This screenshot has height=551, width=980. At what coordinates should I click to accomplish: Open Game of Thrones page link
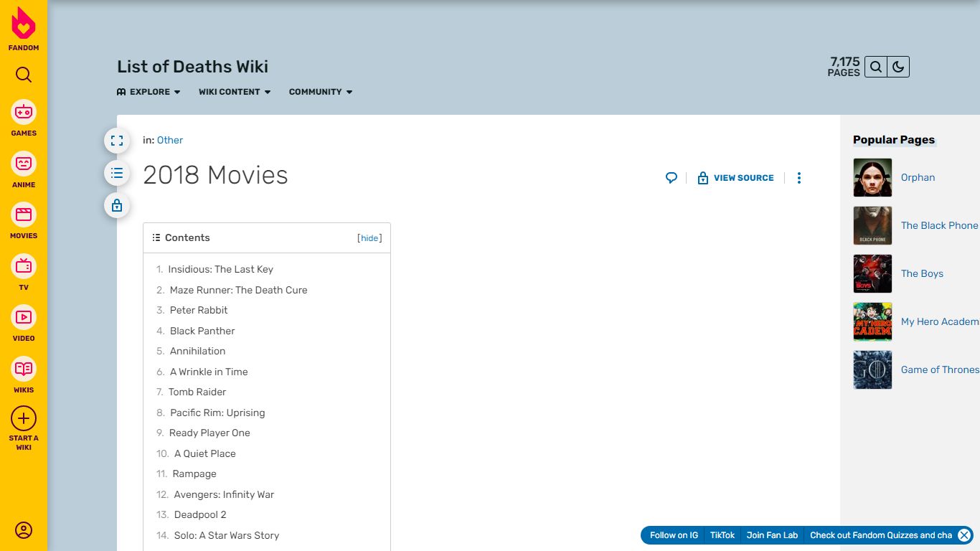coord(941,369)
